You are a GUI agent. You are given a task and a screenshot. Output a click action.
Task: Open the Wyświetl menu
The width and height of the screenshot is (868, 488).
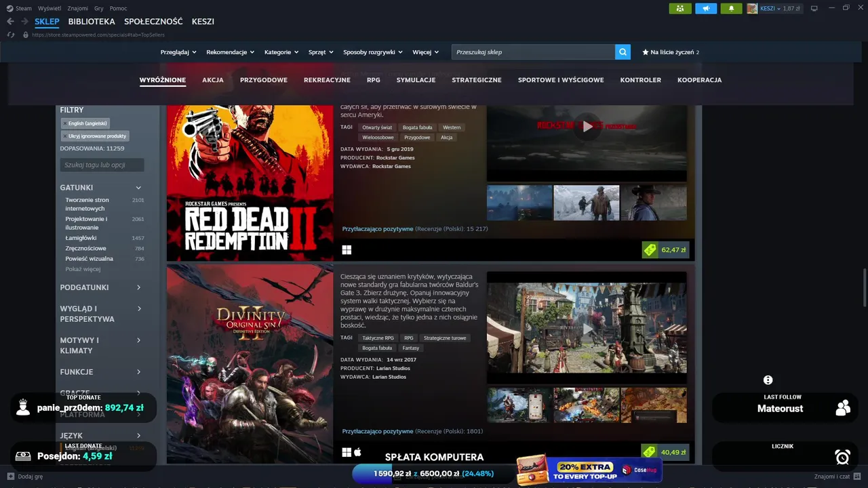point(49,9)
